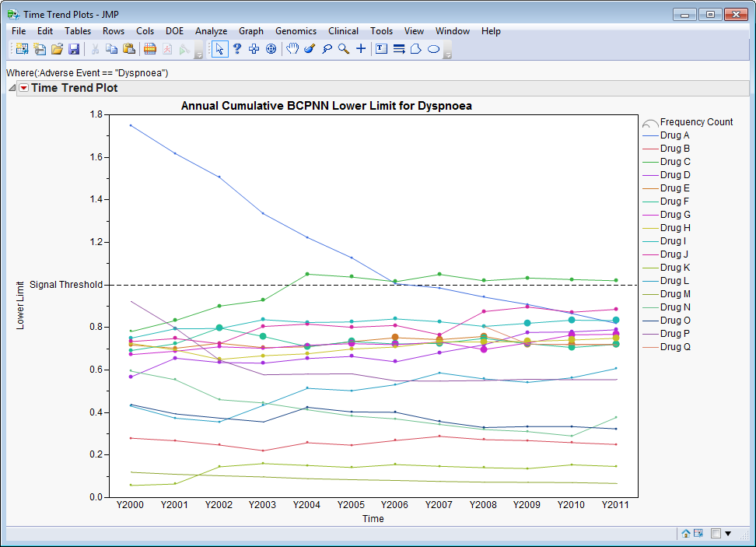Click the Save icon in toolbar
756x547 pixels.
click(x=74, y=49)
